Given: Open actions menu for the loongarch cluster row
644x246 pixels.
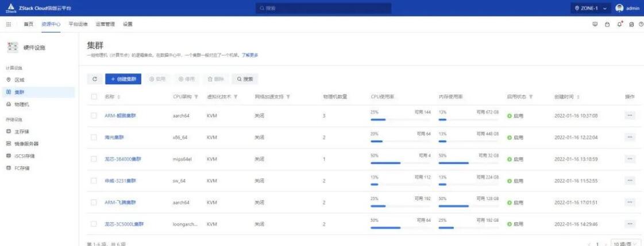Looking at the screenshot, I should click(x=630, y=224).
